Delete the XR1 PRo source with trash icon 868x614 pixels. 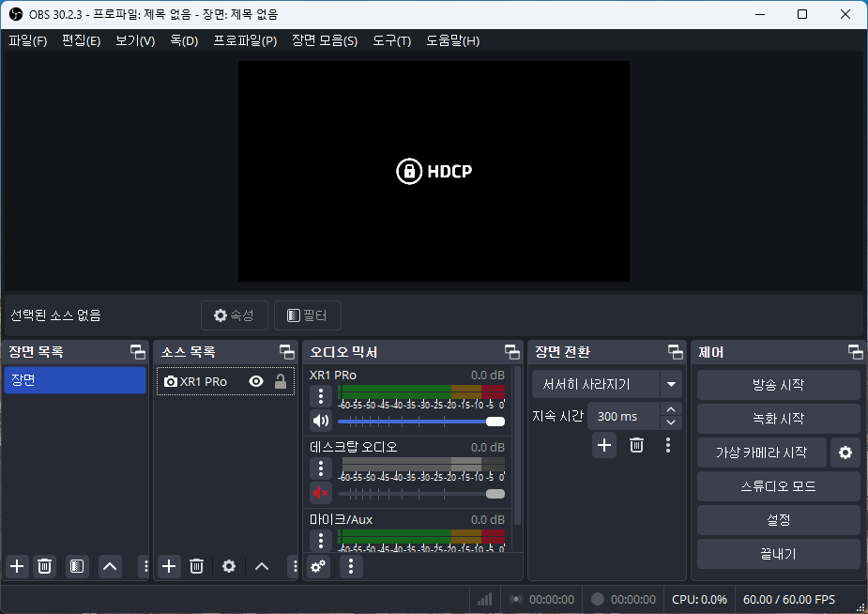pyautogui.click(x=196, y=566)
